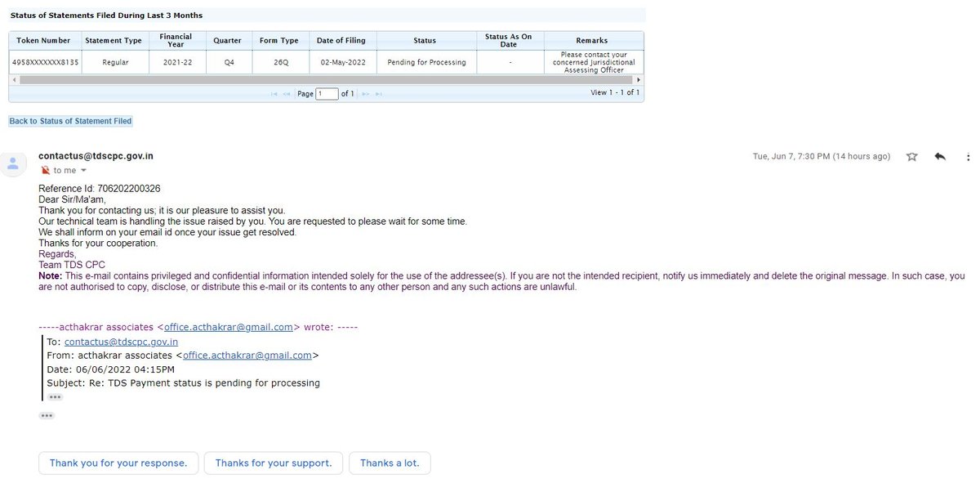
Task: Go to last page of the grid
Action: [x=379, y=94]
